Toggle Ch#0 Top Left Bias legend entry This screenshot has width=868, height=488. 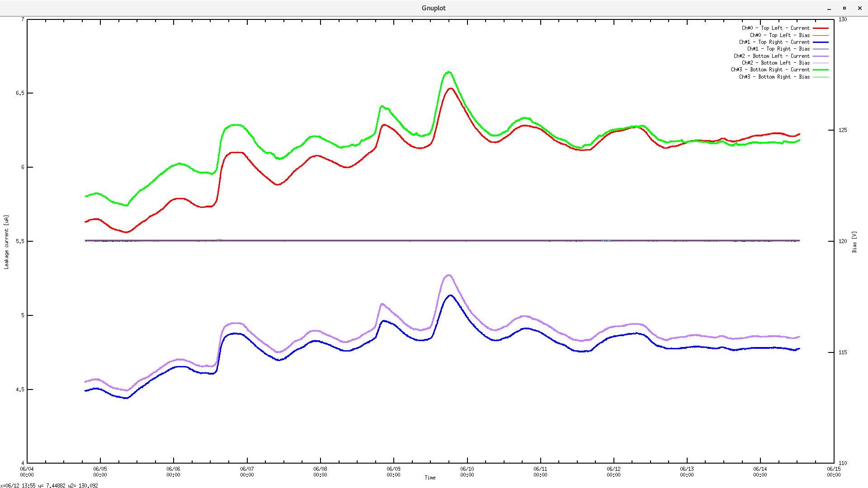pyautogui.click(x=779, y=35)
